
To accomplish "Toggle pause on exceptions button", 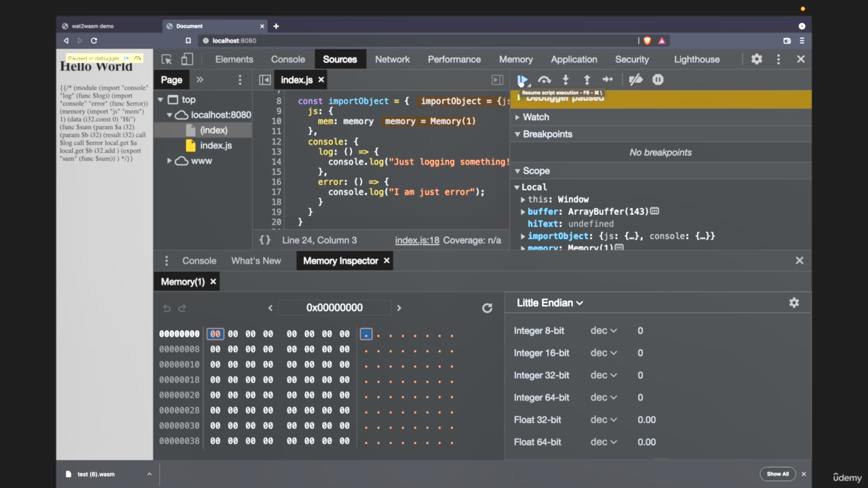I will [658, 80].
